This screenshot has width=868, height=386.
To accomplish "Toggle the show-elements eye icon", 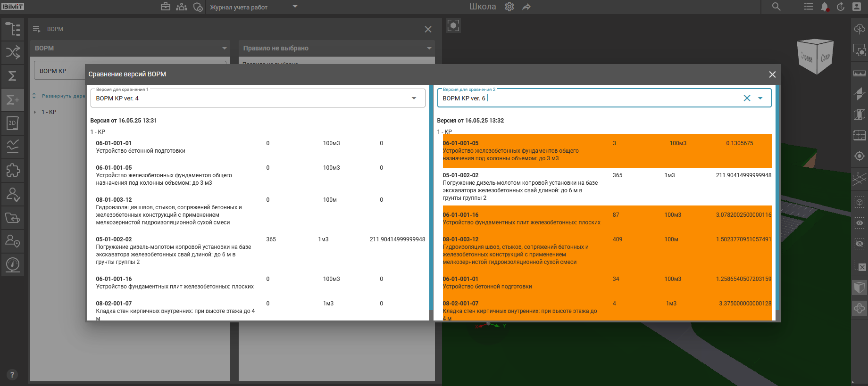I will coord(859,223).
